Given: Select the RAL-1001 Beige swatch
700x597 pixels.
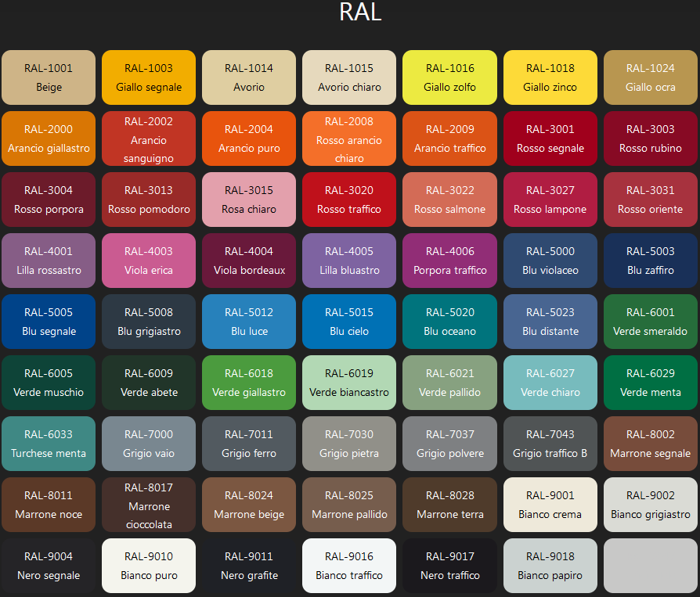Looking at the screenshot, I should pos(49,77).
